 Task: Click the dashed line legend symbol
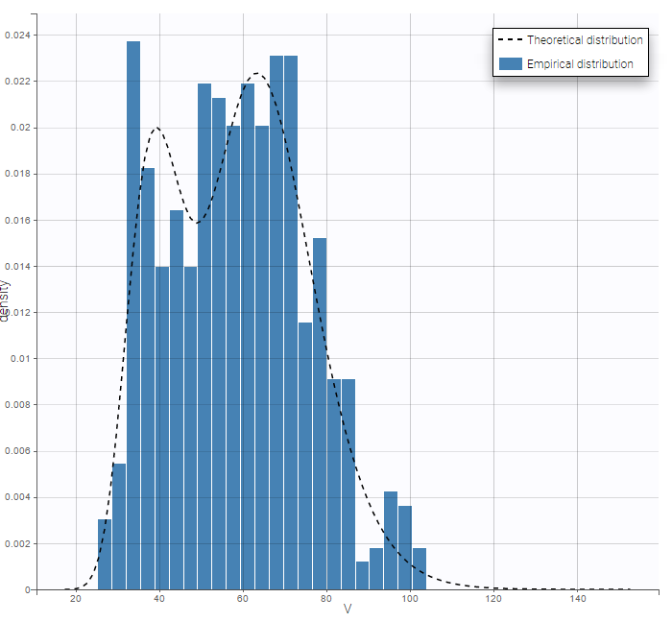tap(509, 39)
